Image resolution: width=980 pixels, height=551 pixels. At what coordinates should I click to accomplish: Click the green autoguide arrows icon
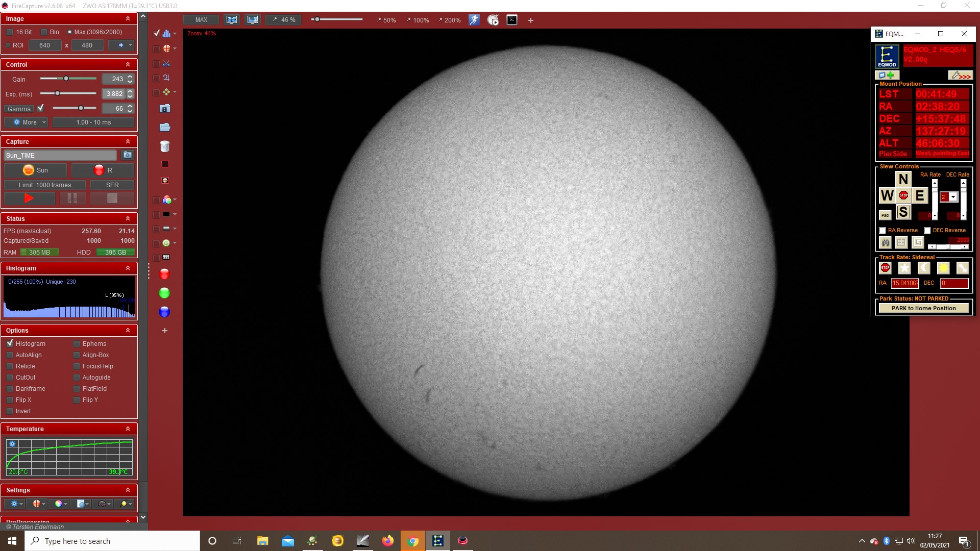click(x=166, y=92)
